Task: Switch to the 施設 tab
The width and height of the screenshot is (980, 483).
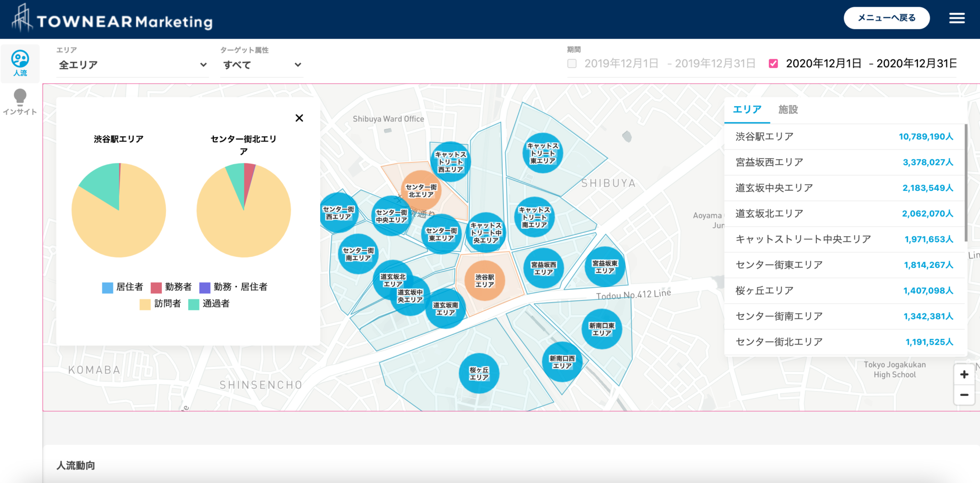Action: (x=788, y=110)
